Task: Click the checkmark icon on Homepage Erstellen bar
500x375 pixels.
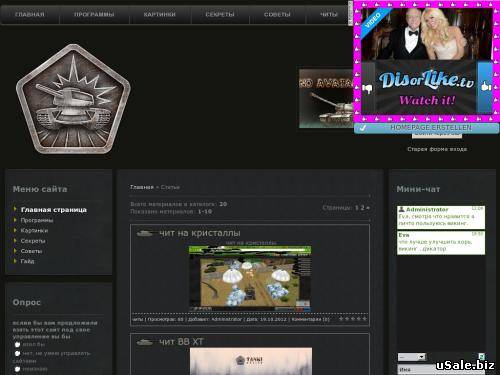Action: (x=363, y=128)
